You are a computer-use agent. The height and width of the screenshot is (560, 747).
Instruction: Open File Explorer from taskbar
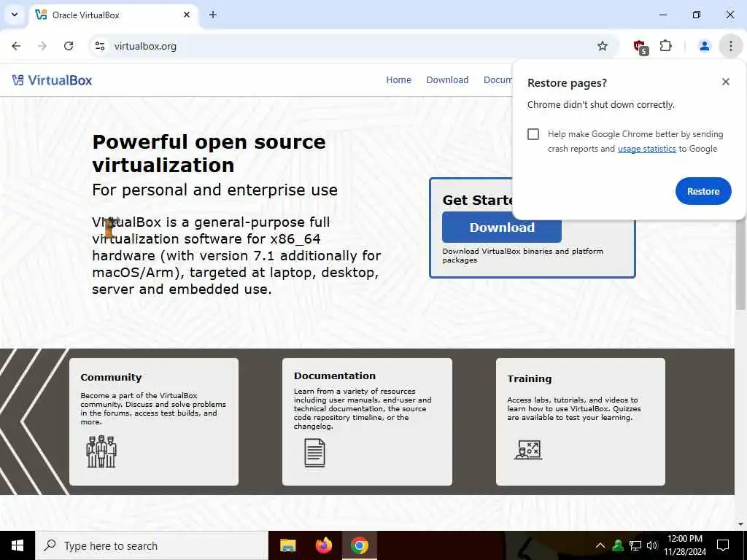pyautogui.click(x=287, y=545)
